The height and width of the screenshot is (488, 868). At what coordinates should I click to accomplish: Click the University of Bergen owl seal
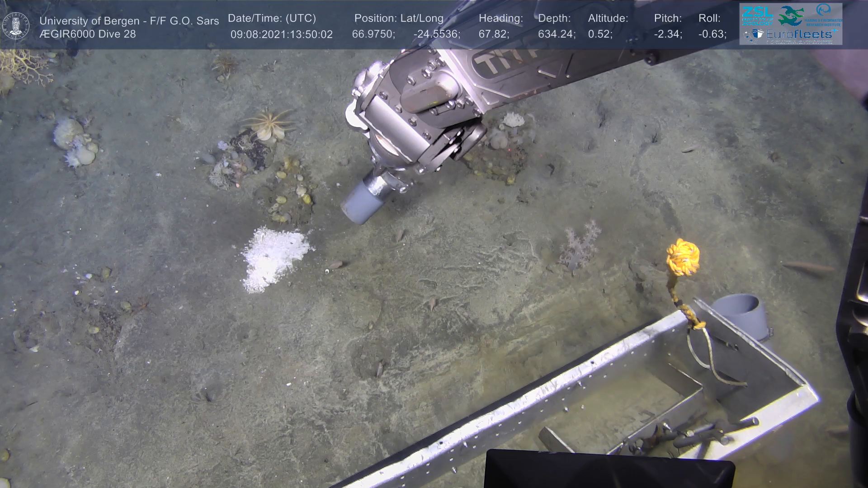coord(16,26)
